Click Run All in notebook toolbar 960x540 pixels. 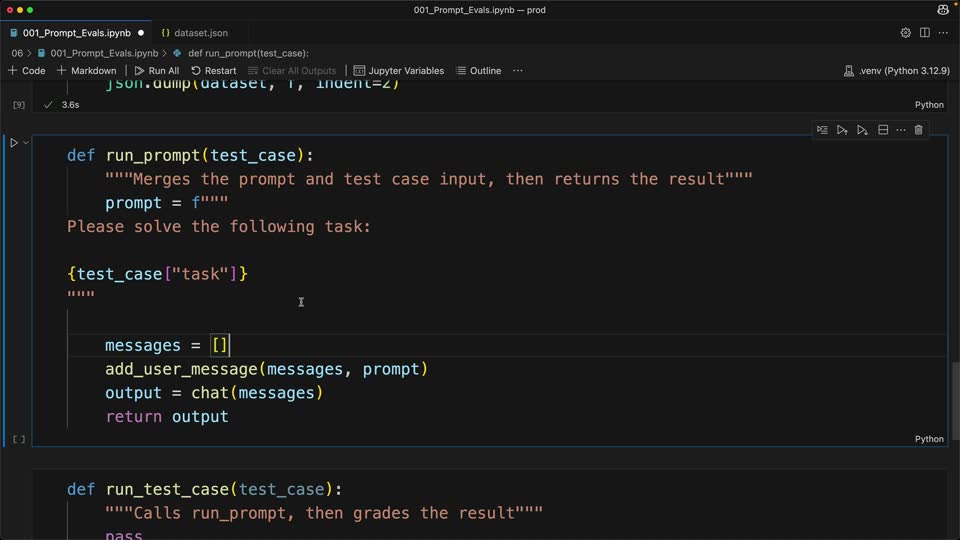pos(157,71)
